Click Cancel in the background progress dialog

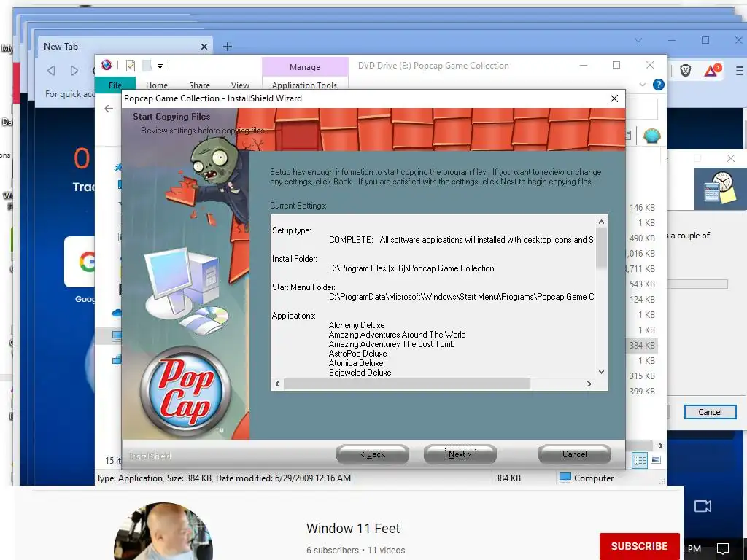710,412
